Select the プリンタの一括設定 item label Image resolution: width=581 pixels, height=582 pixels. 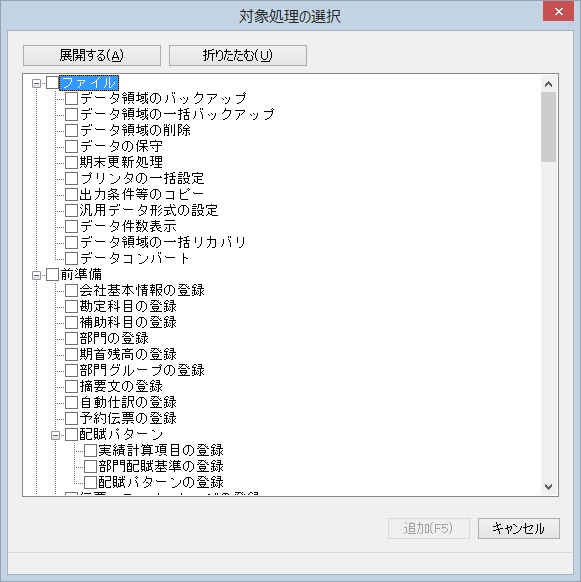[142, 178]
